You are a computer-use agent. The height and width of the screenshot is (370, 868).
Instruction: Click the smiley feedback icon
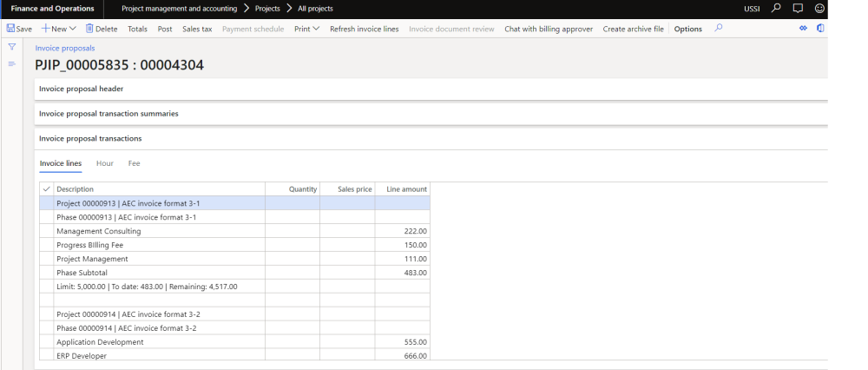tap(820, 9)
